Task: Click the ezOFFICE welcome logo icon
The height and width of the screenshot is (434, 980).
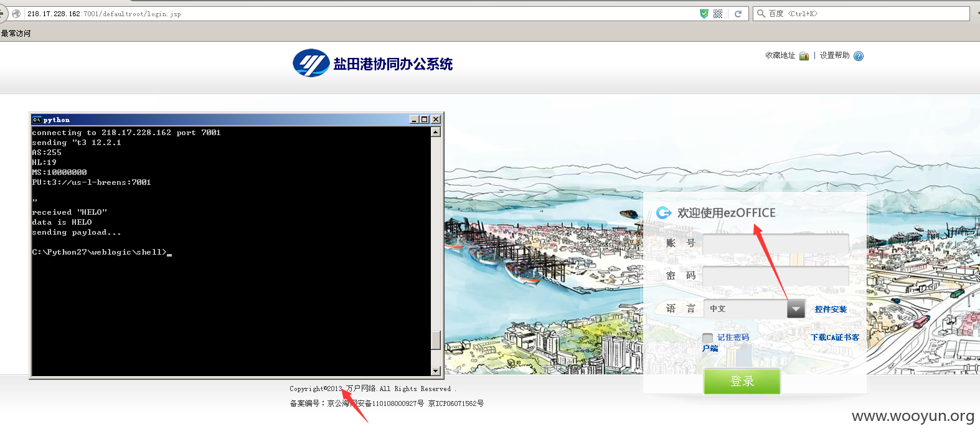Action: coord(664,213)
